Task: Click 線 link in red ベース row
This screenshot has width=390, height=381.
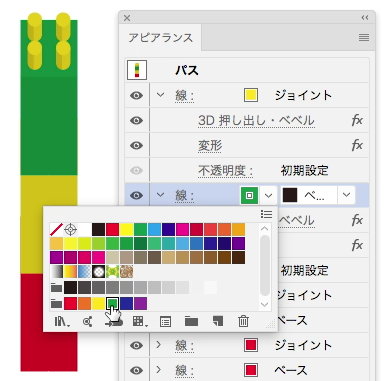Action: [184, 370]
